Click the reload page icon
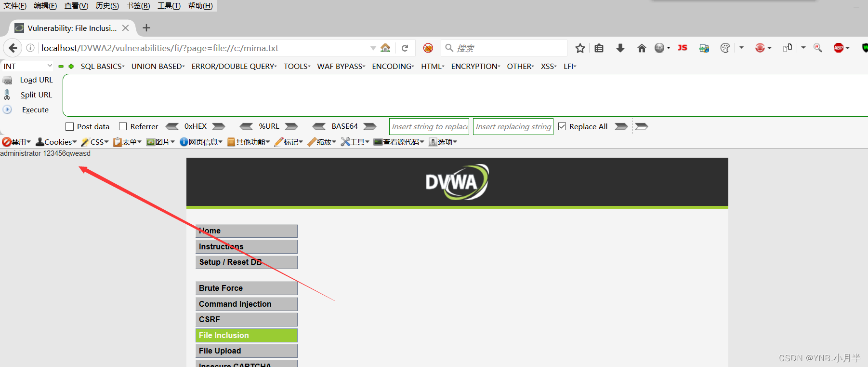Viewport: 868px width, 367px height. [405, 48]
